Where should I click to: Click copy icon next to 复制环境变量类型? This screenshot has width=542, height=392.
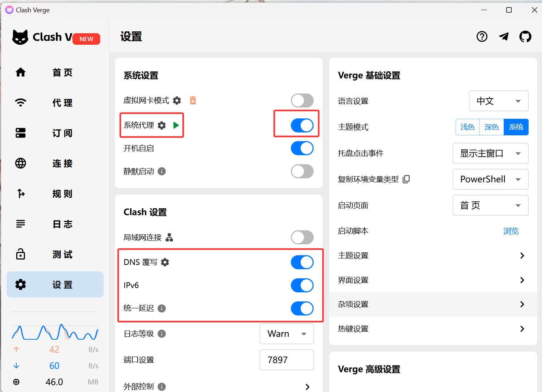[x=406, y=179]
